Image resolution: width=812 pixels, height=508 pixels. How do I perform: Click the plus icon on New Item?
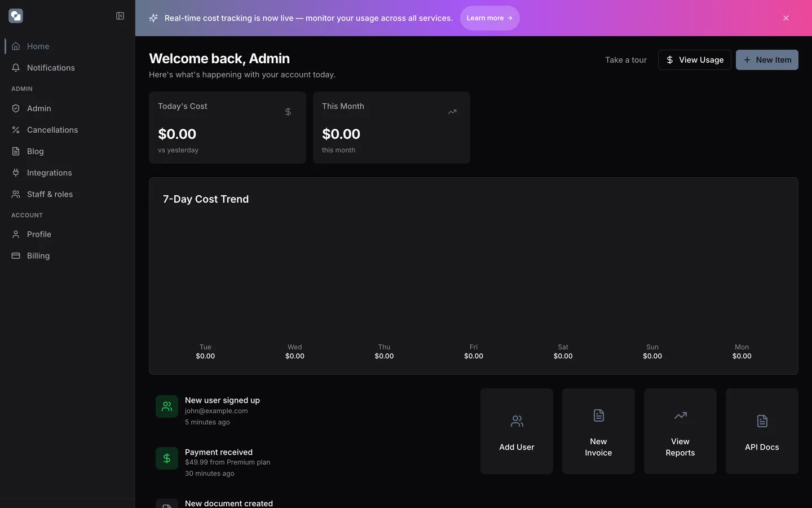pyautogui.click(x=747, y=60)
